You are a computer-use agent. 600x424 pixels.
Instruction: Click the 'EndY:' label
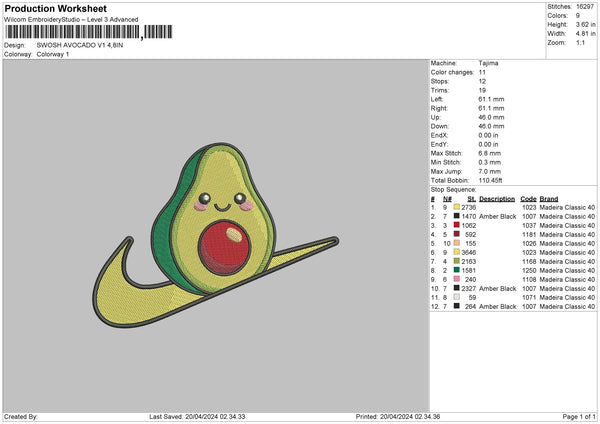click(439, 144)
